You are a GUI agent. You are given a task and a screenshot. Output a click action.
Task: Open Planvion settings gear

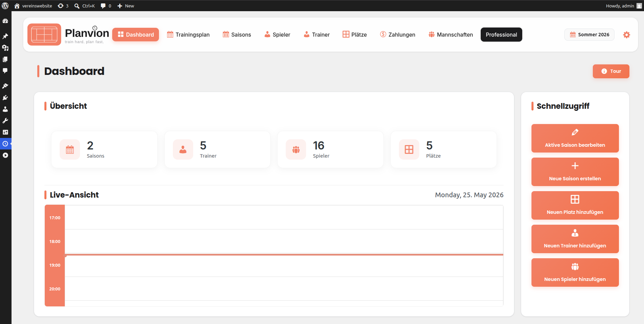(627, 35)
